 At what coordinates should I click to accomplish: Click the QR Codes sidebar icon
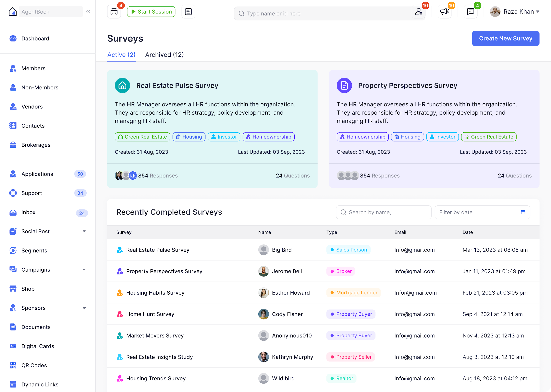(x=13, y=365)
